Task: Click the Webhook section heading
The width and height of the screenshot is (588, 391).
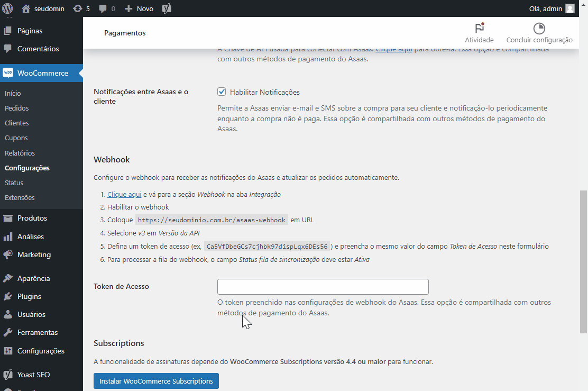Action: point(112,159)
